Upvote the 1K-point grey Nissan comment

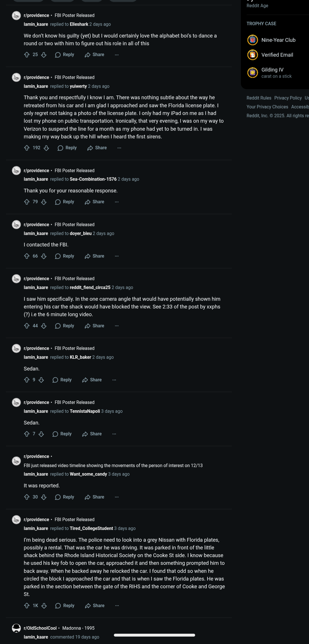[x=27, y=606]
